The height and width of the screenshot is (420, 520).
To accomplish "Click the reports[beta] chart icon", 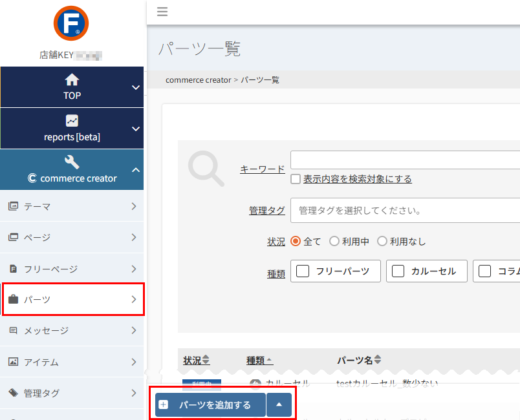I will tap(71, 121).
